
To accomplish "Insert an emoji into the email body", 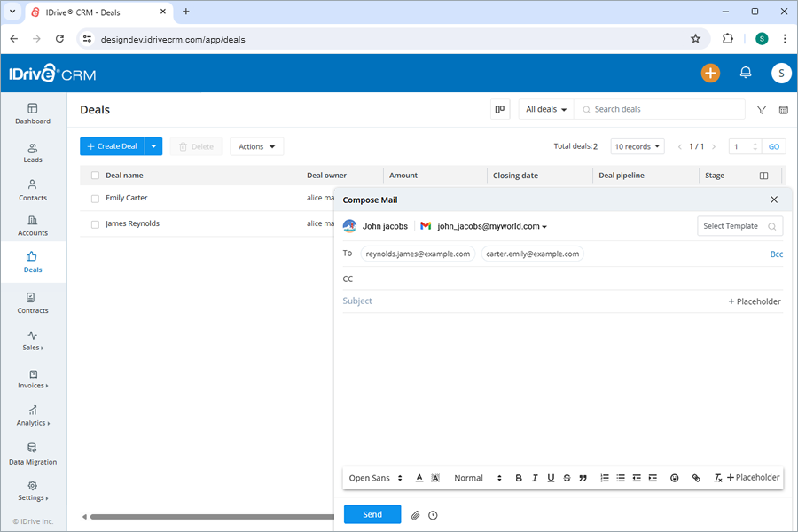I will click(x=675, y=478).
